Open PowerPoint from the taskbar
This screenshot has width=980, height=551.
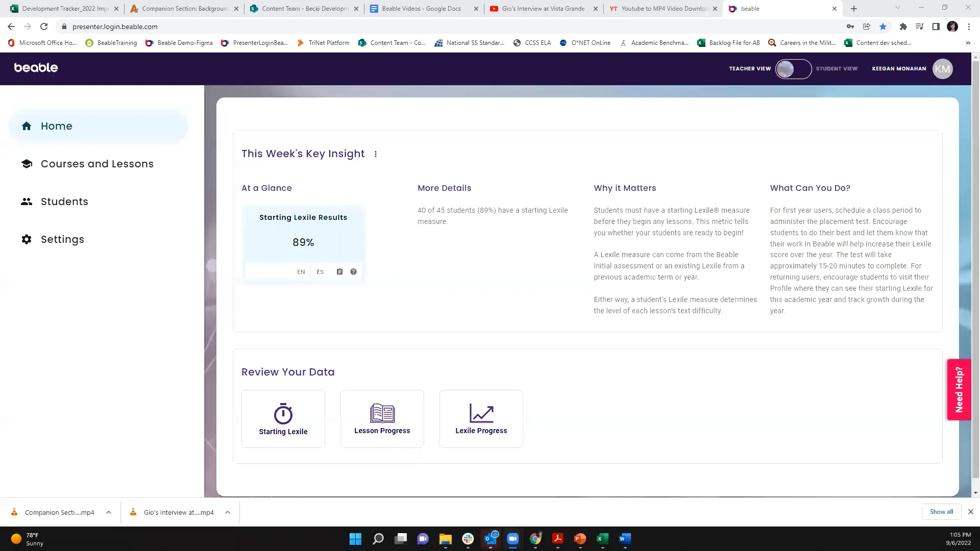coord(580,539)
